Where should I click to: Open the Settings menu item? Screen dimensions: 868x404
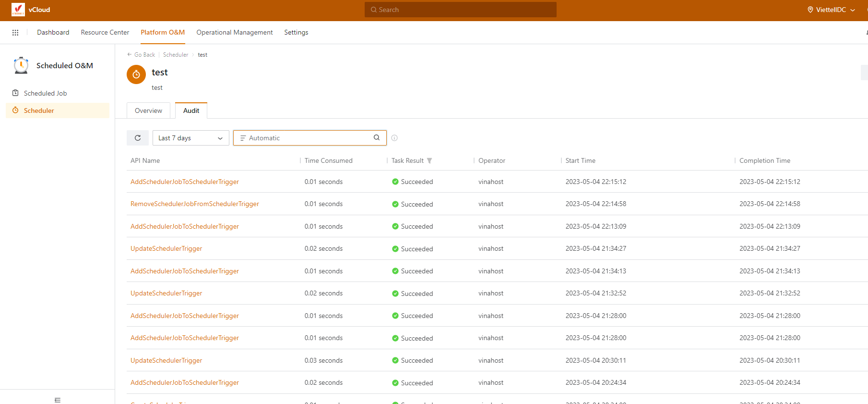296,32
